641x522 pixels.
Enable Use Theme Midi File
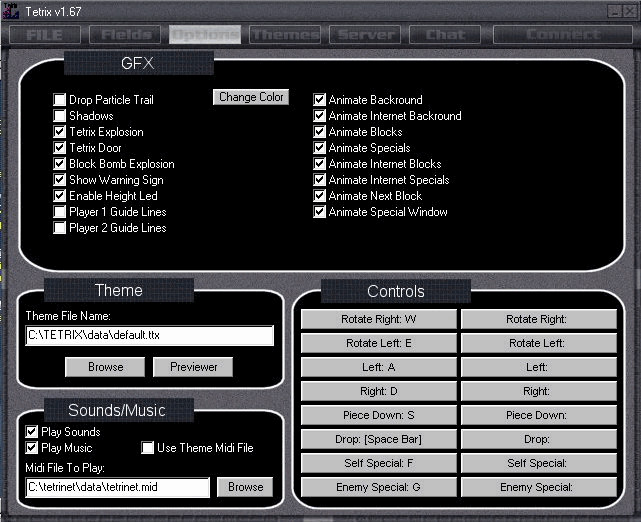pyautogui.click(x=148, y=448)
